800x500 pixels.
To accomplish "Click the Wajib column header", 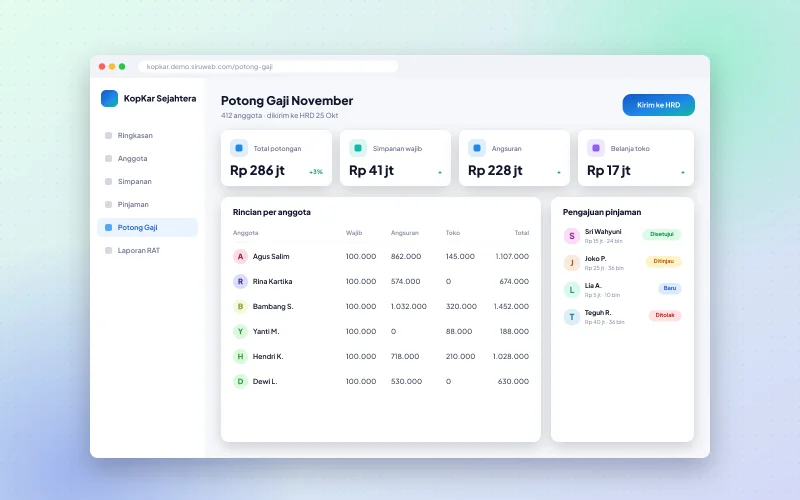I will [354, 233].
